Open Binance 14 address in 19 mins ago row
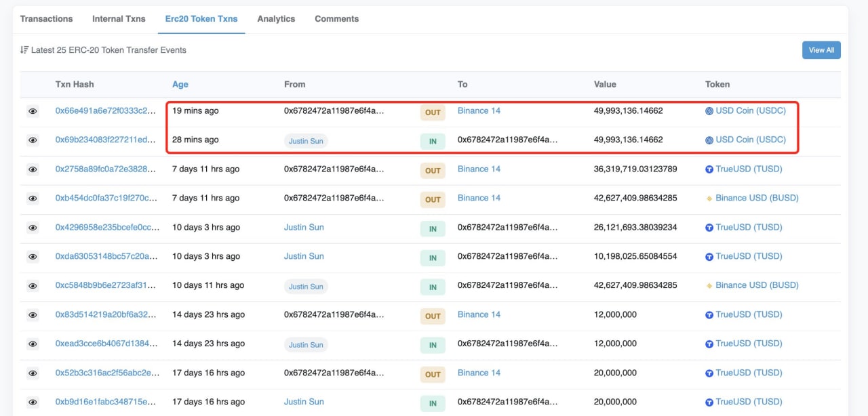868x416 pixels. [x=479, y=110]
